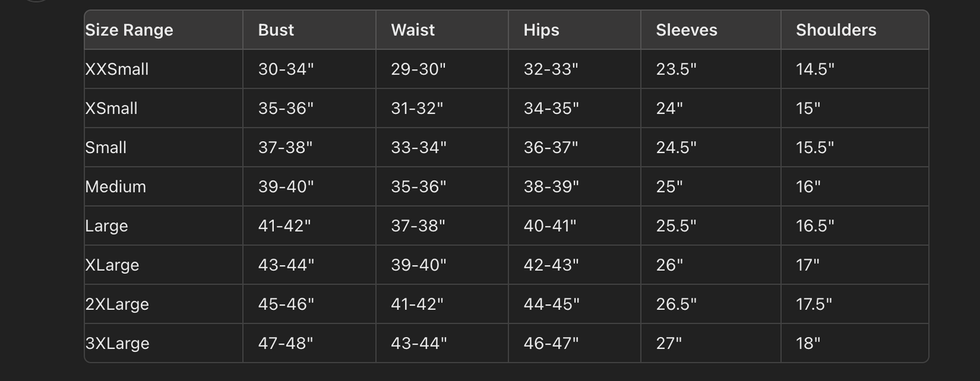Click the XLarge hips measurement cell
The width and height of the screenshot is (980, 381).
551,265
